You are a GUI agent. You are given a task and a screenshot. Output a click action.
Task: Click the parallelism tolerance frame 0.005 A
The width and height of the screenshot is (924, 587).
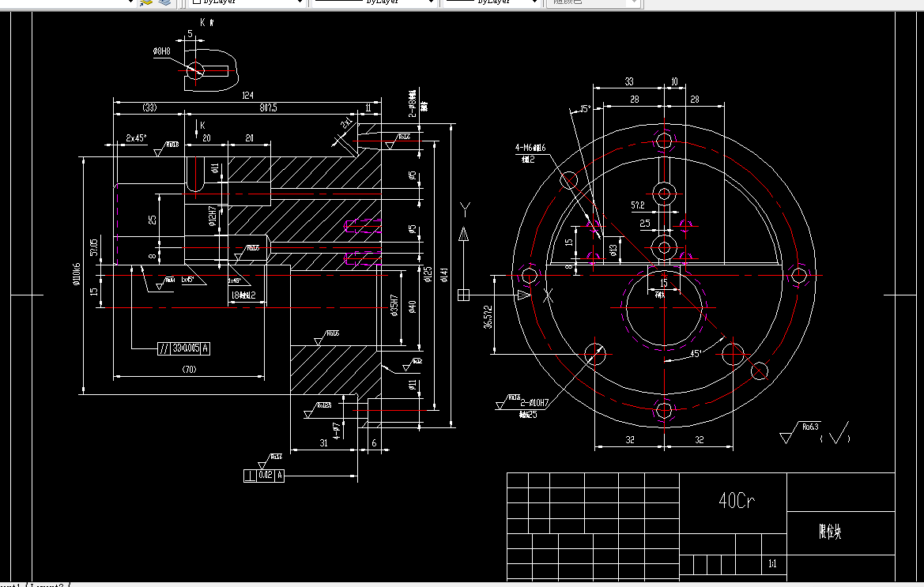[184, 348]
